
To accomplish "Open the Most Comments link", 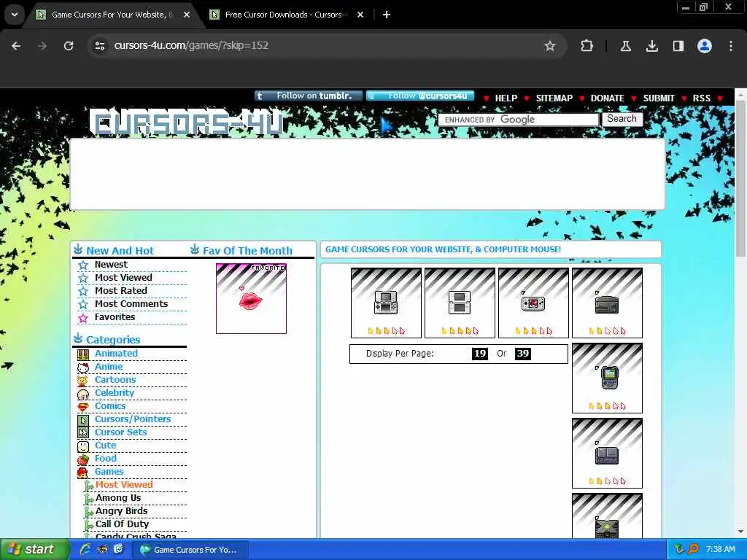I will point(131,304).
